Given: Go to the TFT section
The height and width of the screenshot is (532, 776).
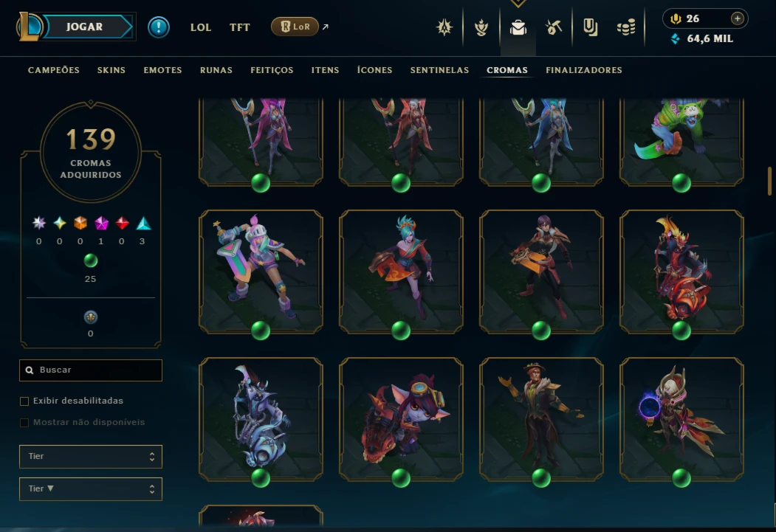Looking at the screenshot, I should 239,28.
